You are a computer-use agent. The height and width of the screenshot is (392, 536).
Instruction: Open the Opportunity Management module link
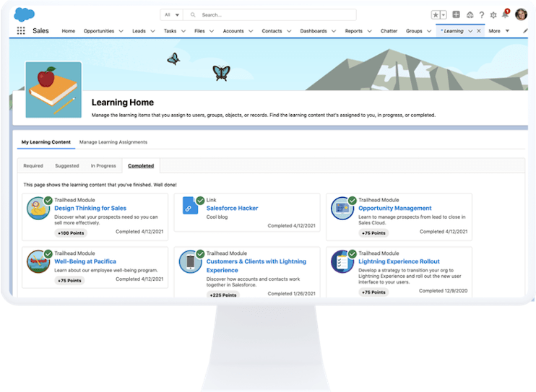(394, 208)
